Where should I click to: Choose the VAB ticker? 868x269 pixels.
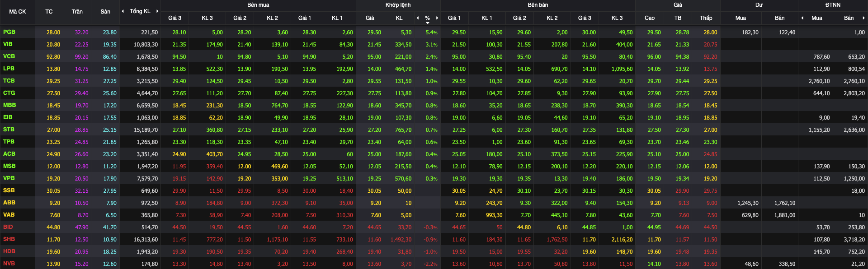[9, 215]
